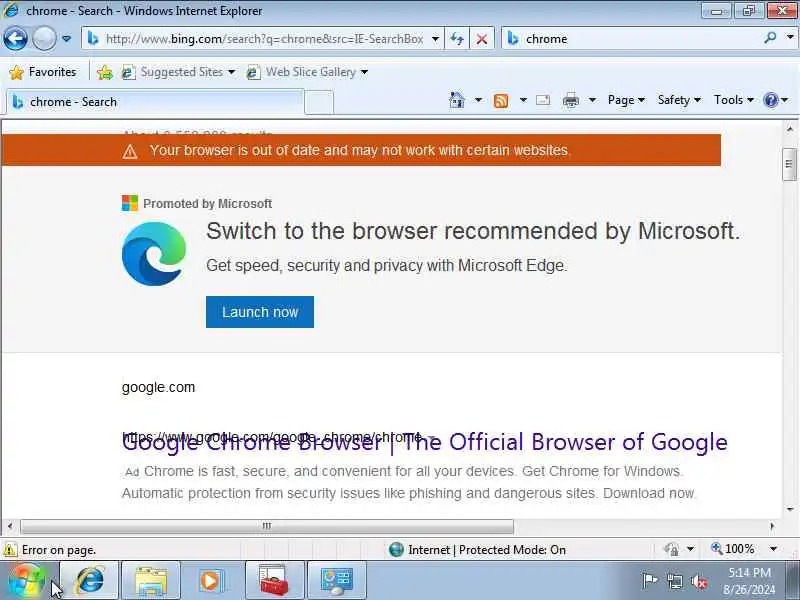Screen dimensions: 800x600
Task: Click the Error on page warning icon
Action: tap(10, 550)
